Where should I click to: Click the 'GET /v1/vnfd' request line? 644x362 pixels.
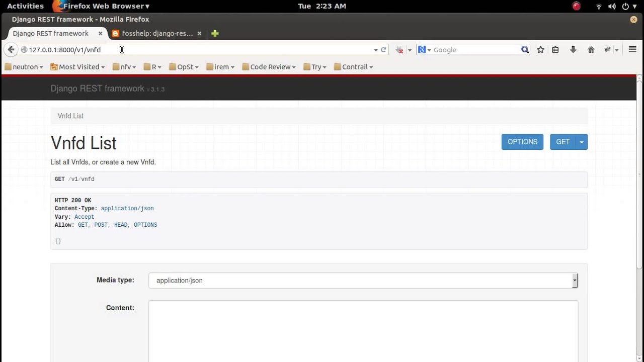click(x=74, y=179)
